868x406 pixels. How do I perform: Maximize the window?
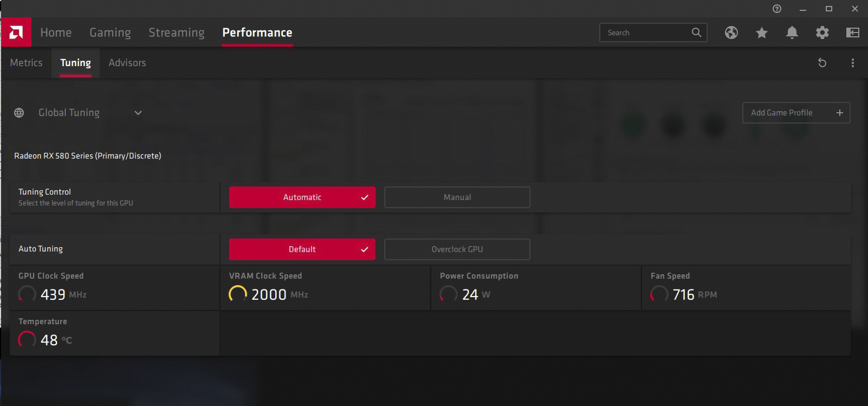(828, 9)
